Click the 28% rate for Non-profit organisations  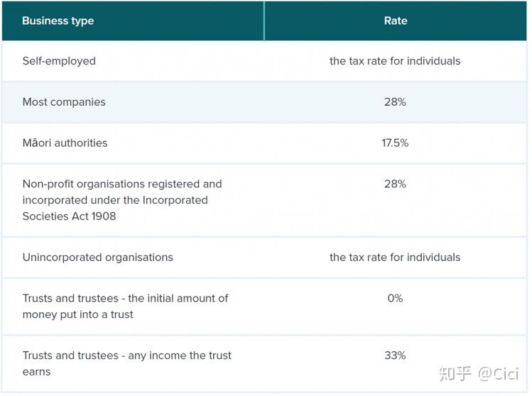click(395, 184)
